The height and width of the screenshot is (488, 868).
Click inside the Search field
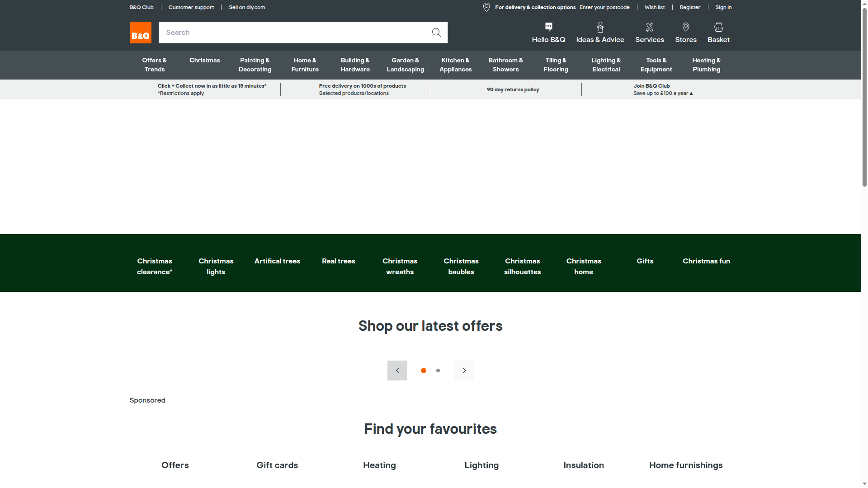click(x=294, y=32)
